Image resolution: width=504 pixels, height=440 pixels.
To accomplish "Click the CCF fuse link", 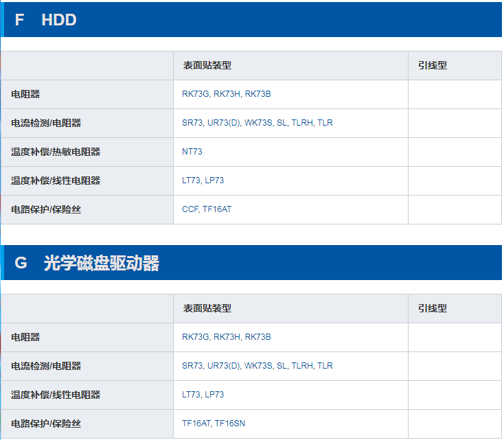I will (190, 209).
